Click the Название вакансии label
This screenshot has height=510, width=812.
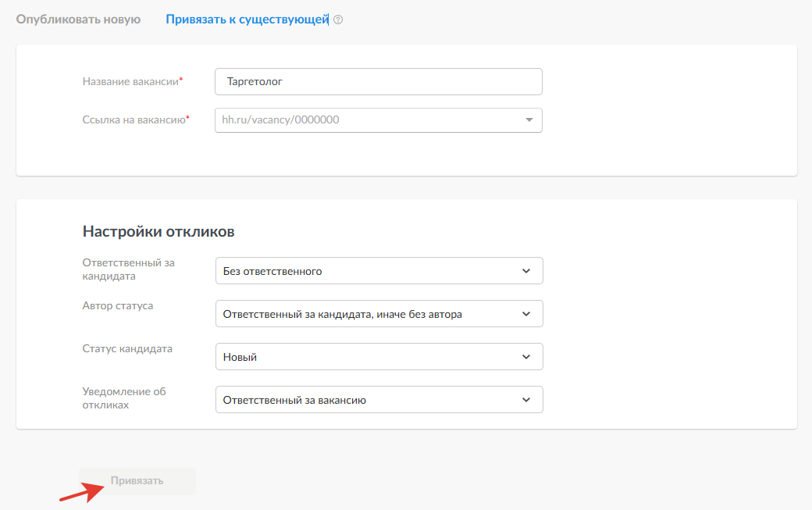[x=131, y=81]
